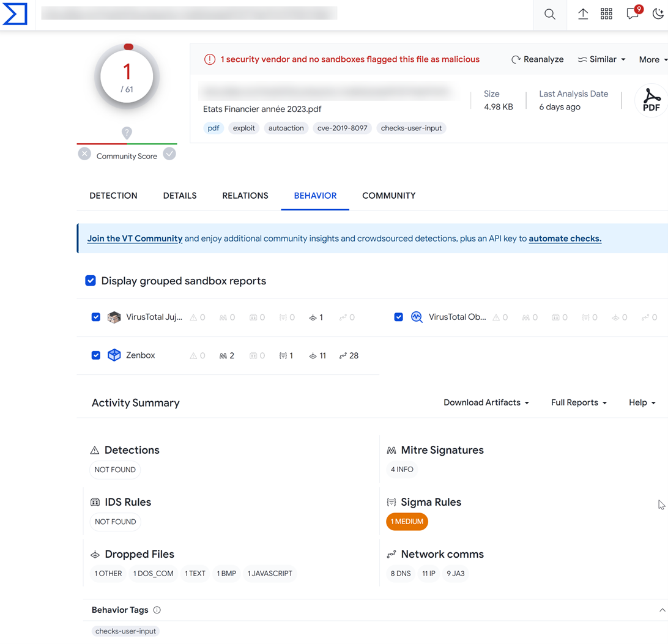The width and height of the screenshot is (668, 644).
Task: Click the autoaction tag
Action: (286, 128)
